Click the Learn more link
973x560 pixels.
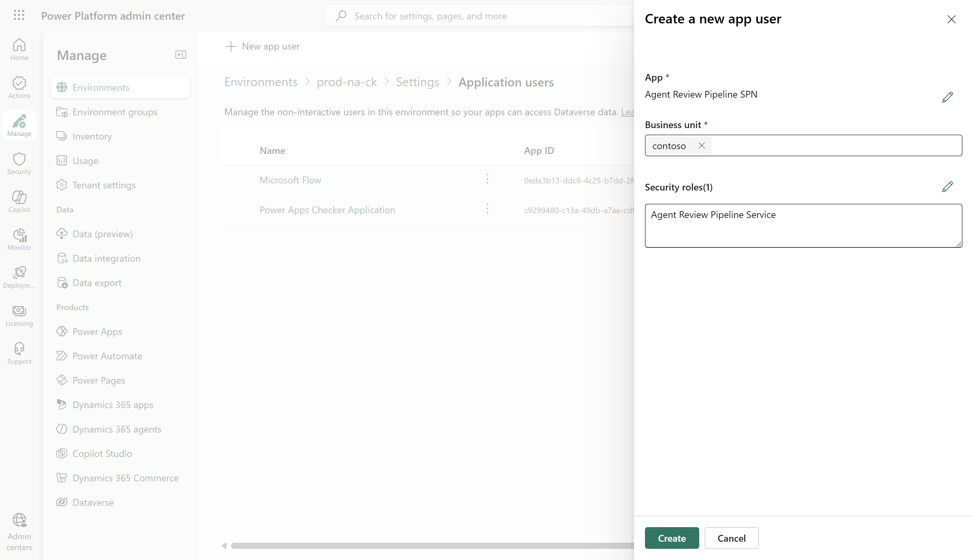click(x=627, y=112)
